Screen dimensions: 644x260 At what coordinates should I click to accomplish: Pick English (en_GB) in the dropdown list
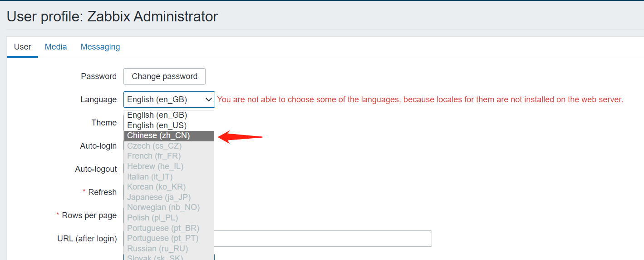click(157, 115)
